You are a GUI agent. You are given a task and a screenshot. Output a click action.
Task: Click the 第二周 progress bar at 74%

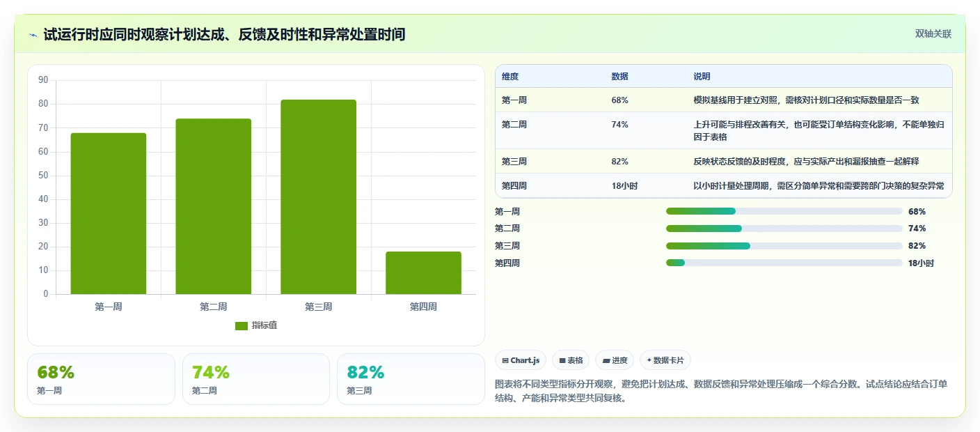coord(784,229)
